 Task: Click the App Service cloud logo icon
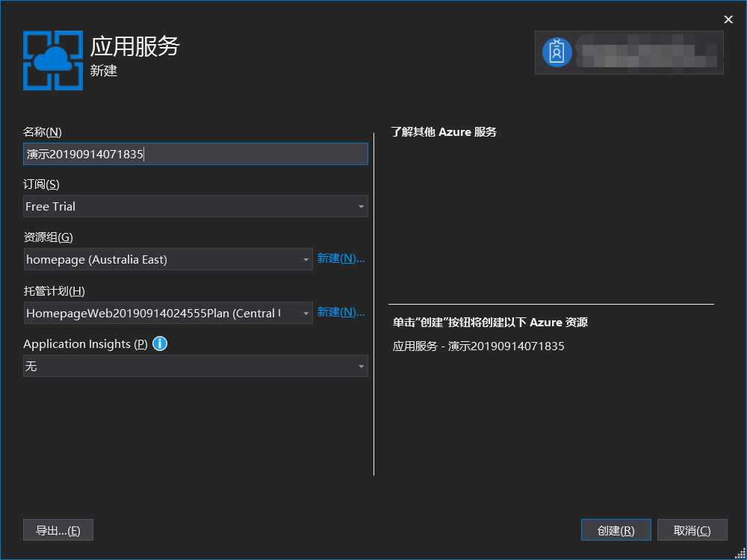[x=53, y=60]
